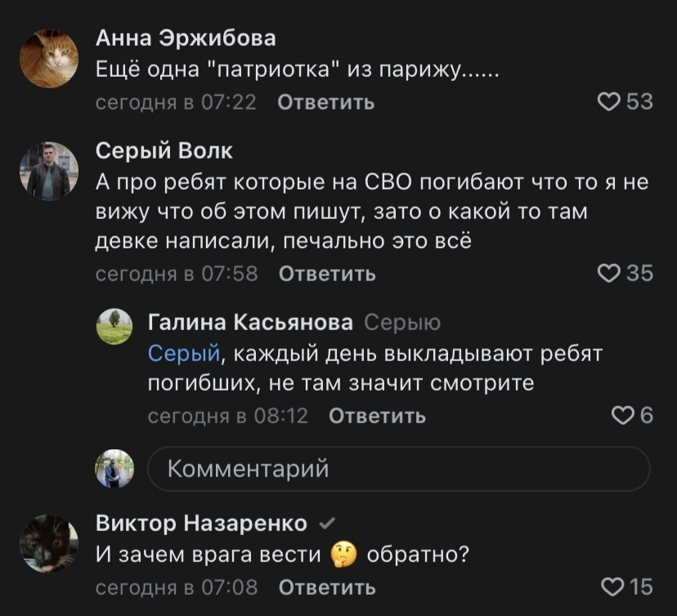Click the blue Серый mention link
Viewport: 677px width, 616px height.
[x=184, y=353]
